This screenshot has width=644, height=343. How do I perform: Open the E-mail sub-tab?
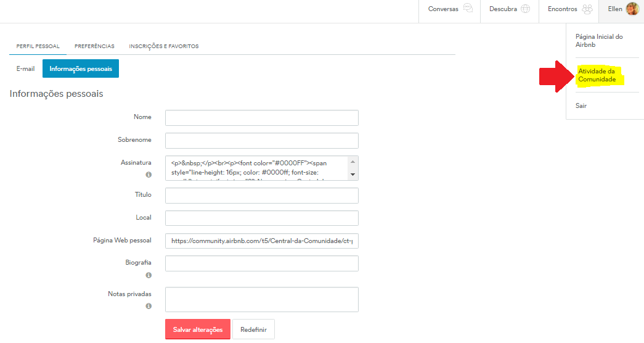tap(25, 68)
